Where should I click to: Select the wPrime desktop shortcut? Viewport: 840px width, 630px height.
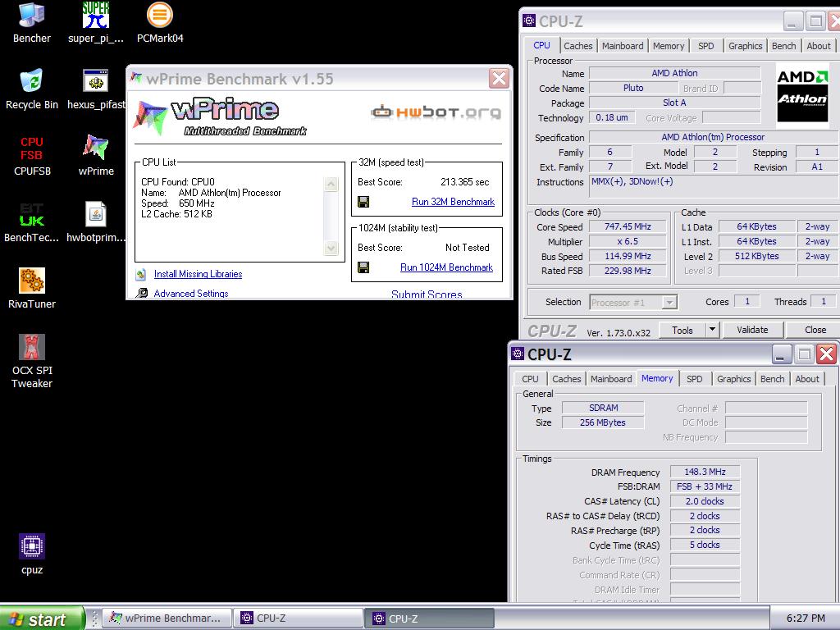pos(96,157)
